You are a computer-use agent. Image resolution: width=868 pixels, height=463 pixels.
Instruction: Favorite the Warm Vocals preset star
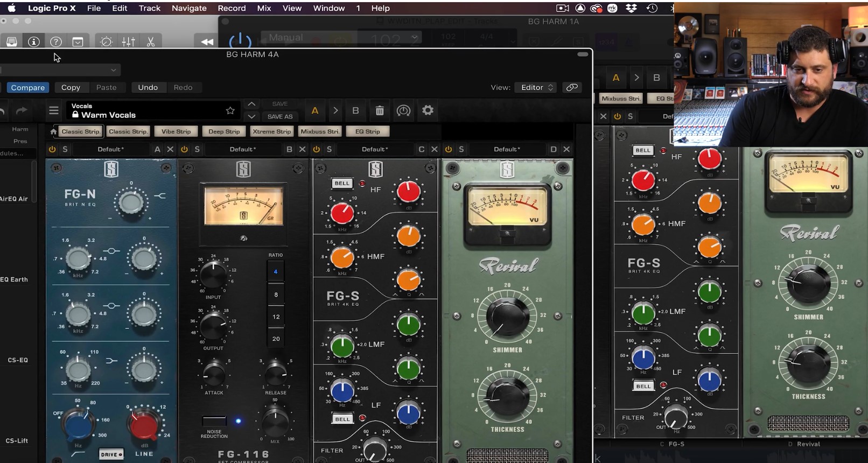(230, 110)
